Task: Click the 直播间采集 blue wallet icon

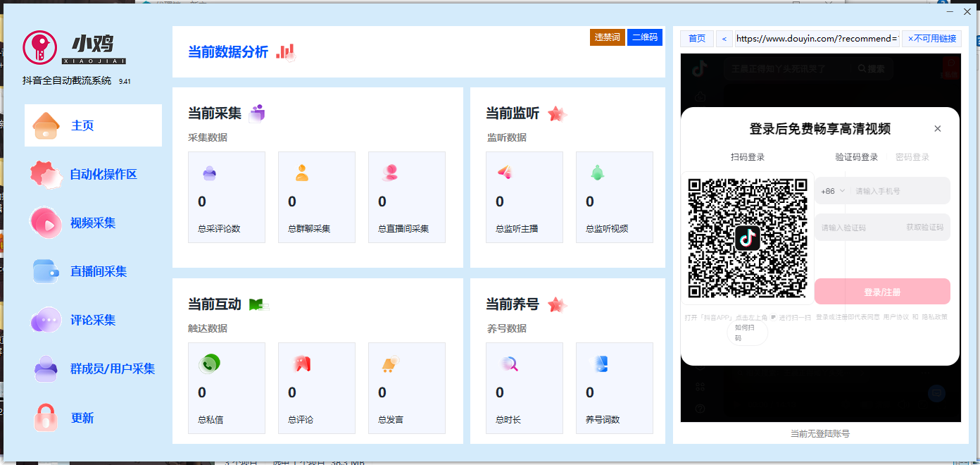Action: click(46, 271)
